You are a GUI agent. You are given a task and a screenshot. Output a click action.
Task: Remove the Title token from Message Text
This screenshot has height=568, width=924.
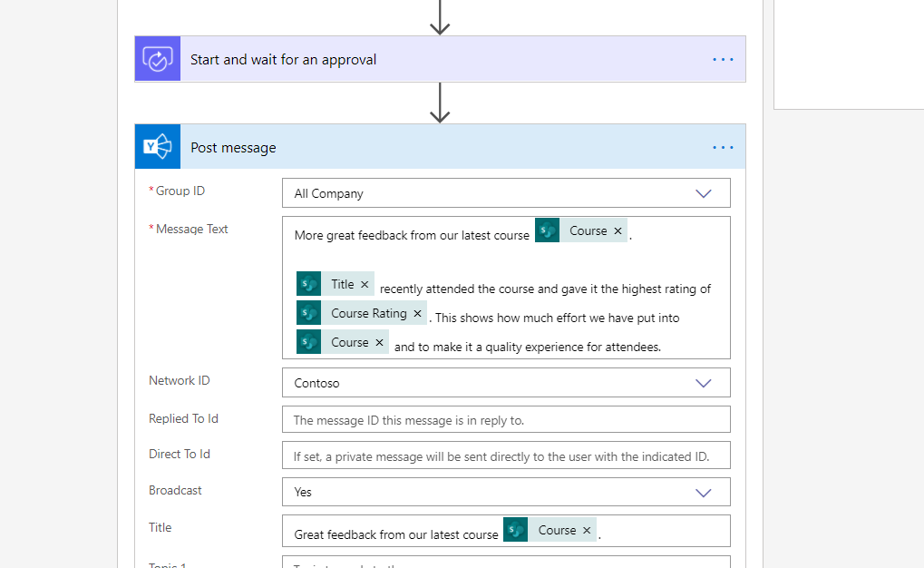tap(365, 285)
